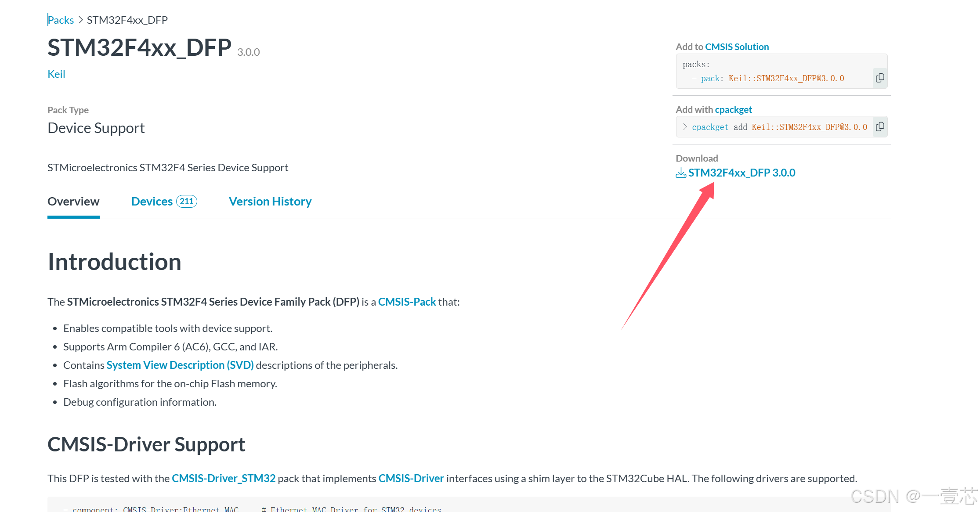Click the cpackget command prompt chevron

pos(685,127)
